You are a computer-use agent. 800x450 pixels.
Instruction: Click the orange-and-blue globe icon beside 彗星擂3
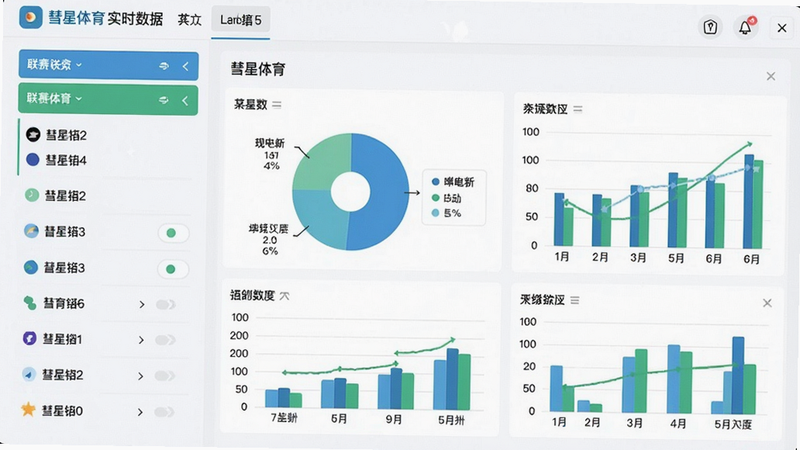click(x=31, y=231)
